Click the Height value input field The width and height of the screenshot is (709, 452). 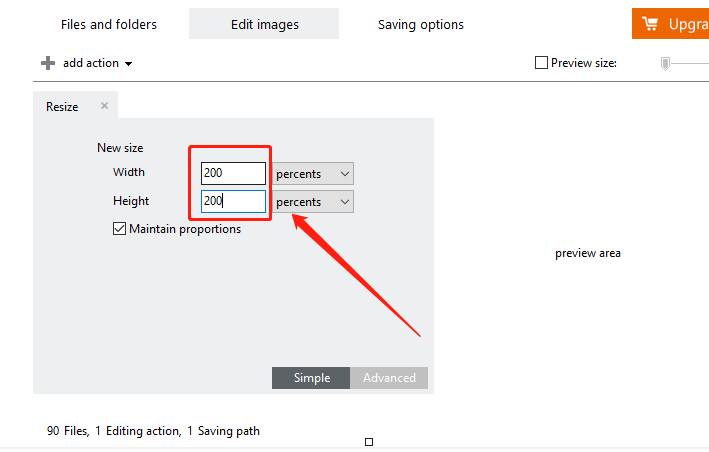233,202
